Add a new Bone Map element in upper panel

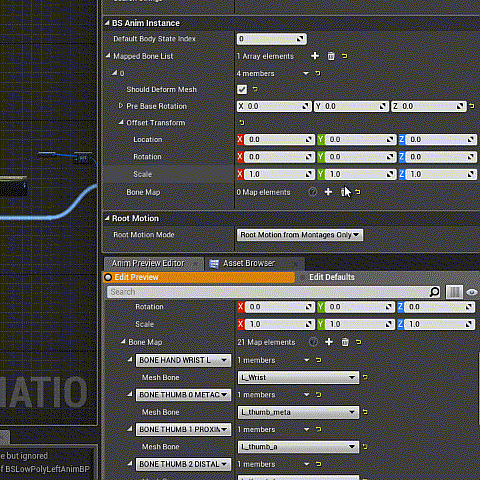coord(328,192)
